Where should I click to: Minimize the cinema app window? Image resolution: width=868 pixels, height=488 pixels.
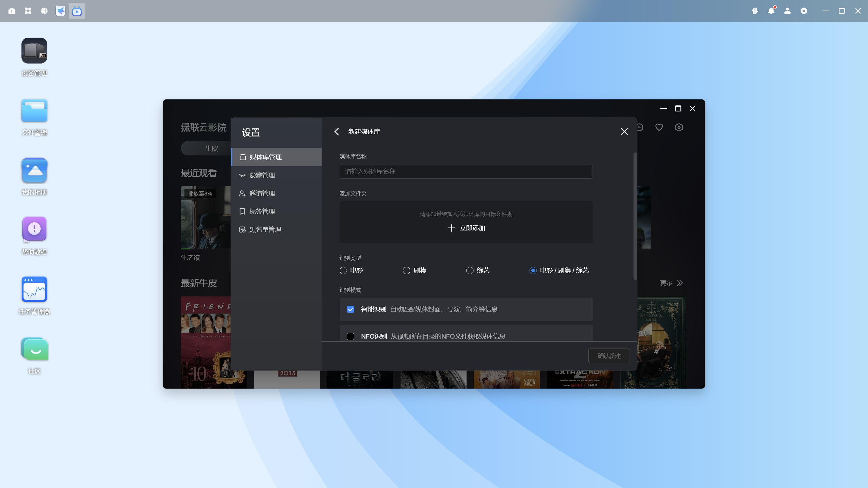(663, 108)
